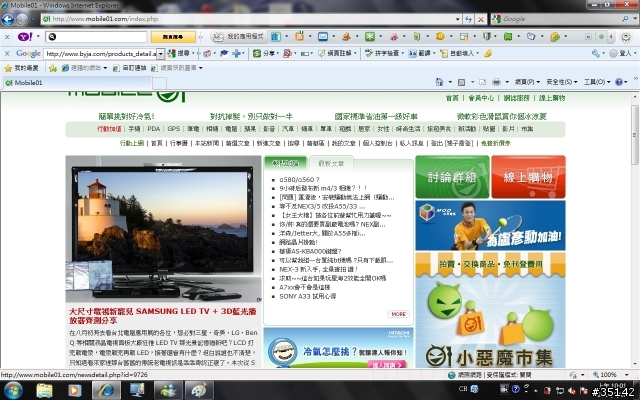Select the Mobile01 browser tab

click(x=77, y=83)
